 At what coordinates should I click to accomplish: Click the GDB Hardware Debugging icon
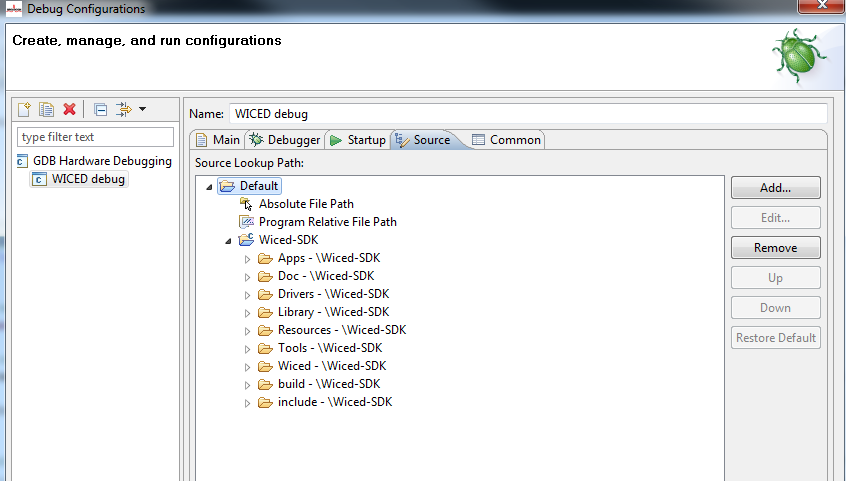click(x=22, y=161)
